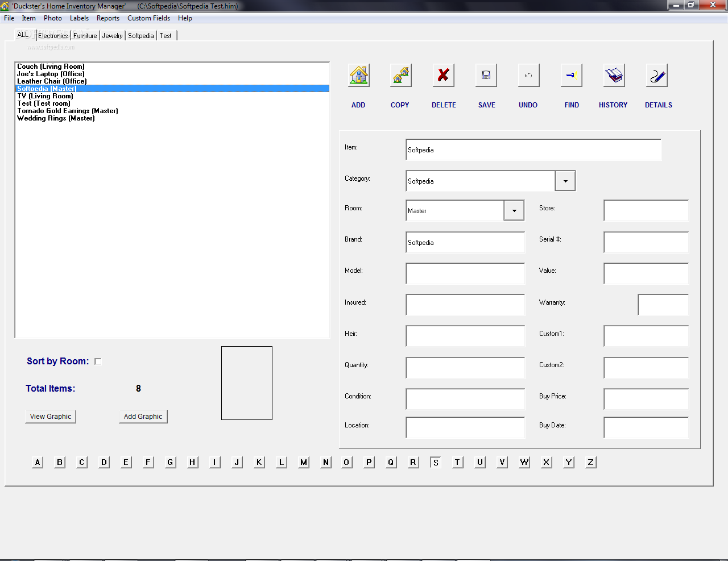Click the Brand input field
Image resolution: width=728 pixels, height=561 pixels.
[465, 243]
